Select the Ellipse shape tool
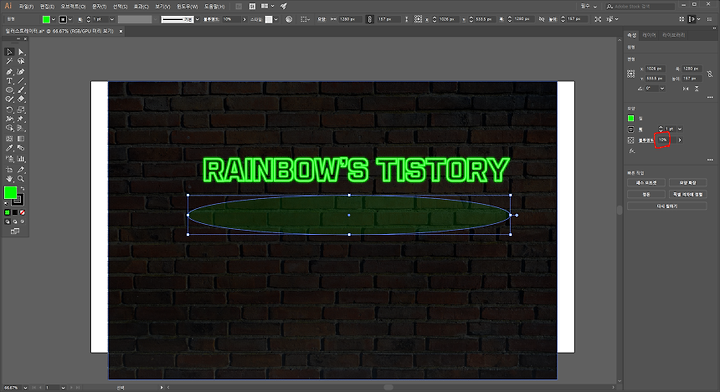The image size is (720, 392). click(x=9, y=90)
